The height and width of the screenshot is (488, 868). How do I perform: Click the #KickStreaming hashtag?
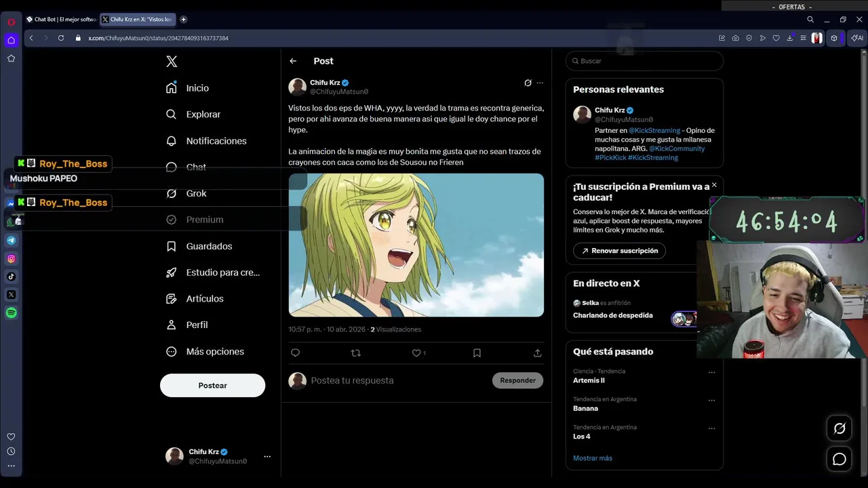[x=653, y=157]
